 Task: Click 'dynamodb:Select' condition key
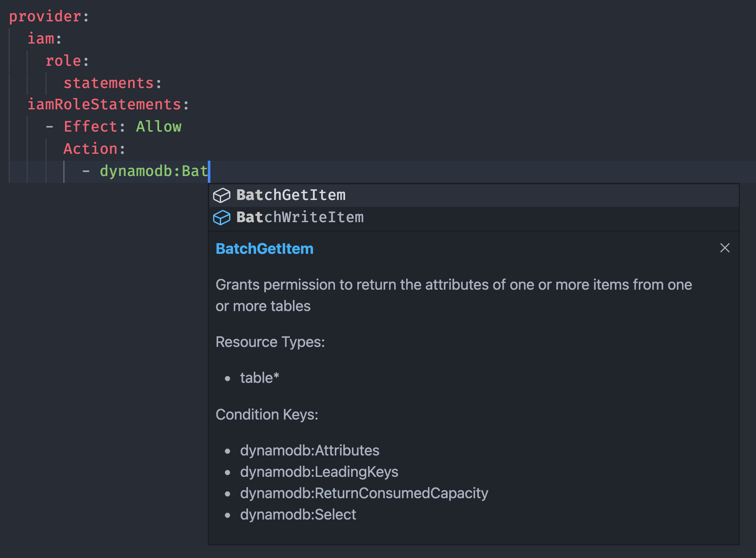click(x=298, y=514)
